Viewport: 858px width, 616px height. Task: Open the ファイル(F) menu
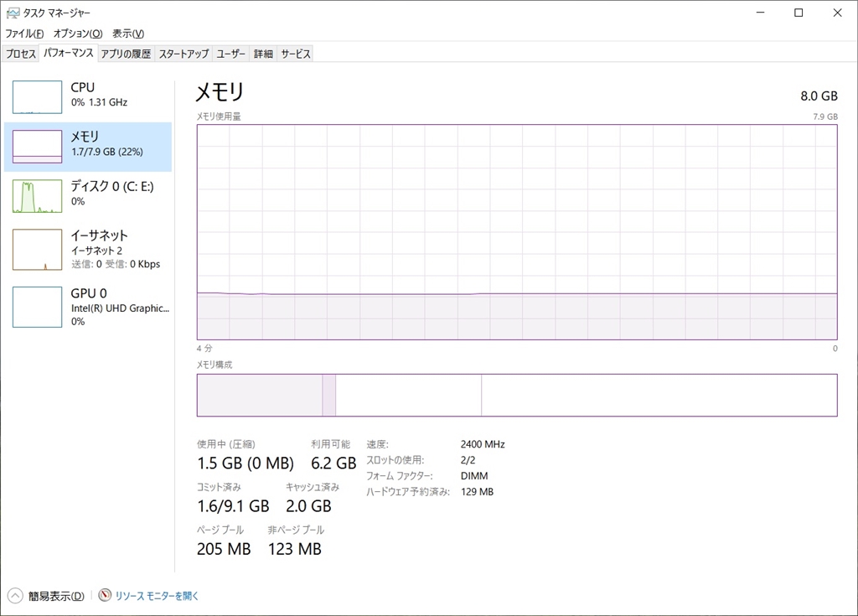pyautogui.click(x=24, y=34)
